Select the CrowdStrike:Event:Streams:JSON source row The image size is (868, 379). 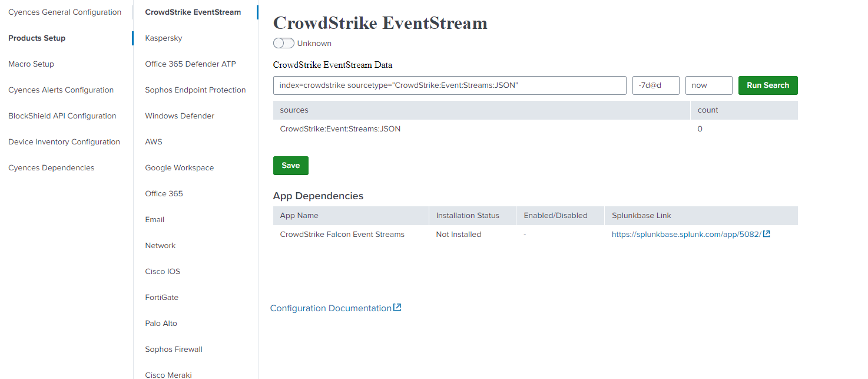coord(340,128)
